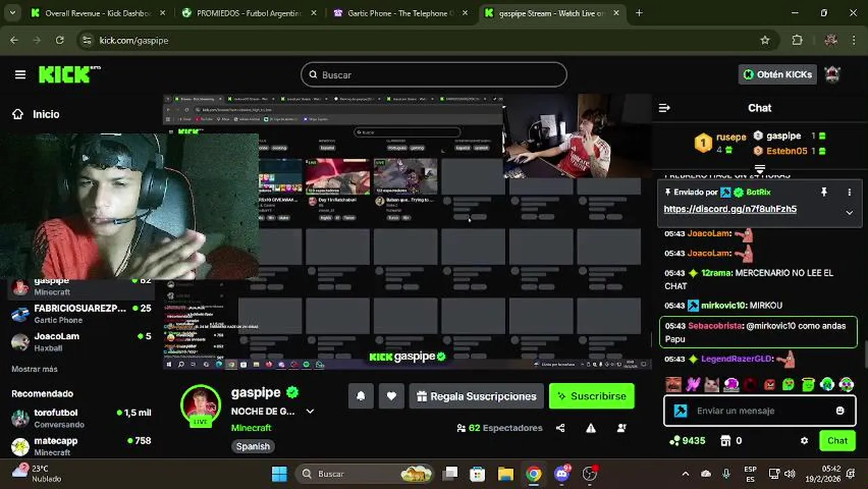Click the Enviar un mensaje chat input

pos(760,411)
